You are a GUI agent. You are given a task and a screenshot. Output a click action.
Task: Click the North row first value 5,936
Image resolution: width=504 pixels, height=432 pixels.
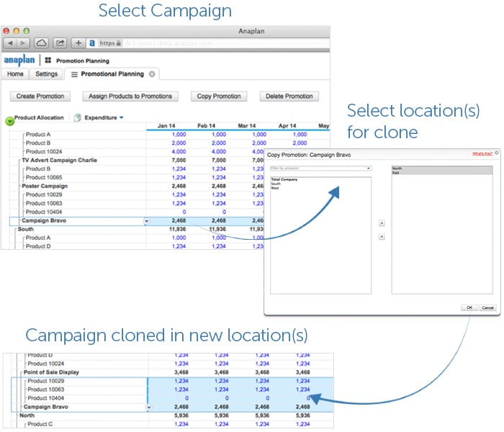181,415
